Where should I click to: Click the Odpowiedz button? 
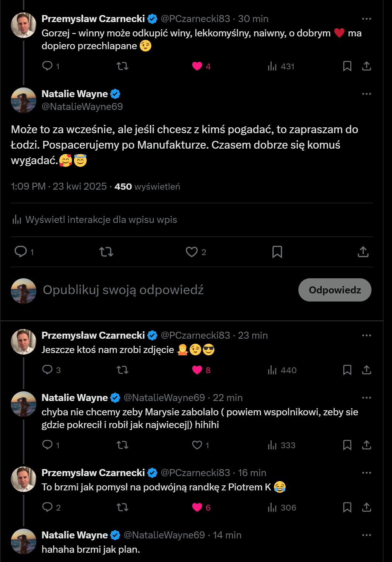click(335, 290)
